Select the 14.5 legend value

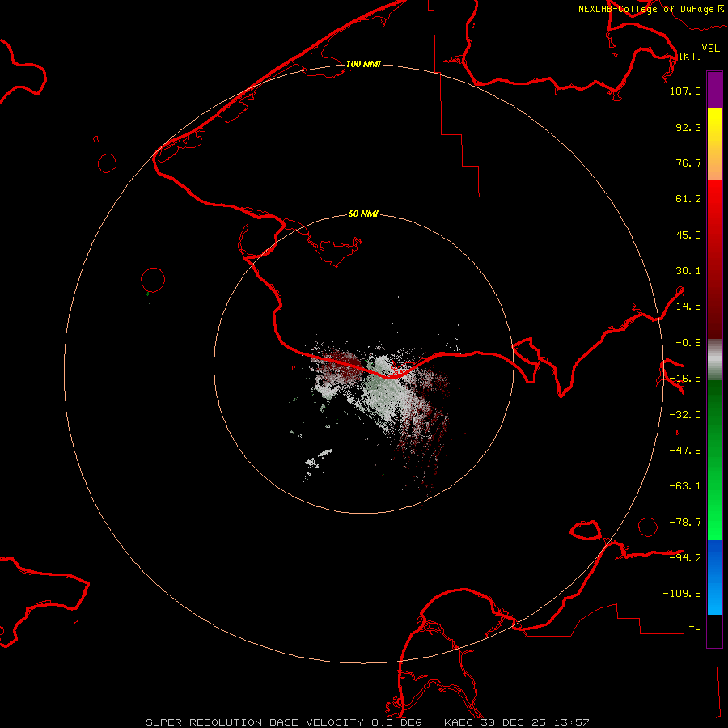coord(688,307)
